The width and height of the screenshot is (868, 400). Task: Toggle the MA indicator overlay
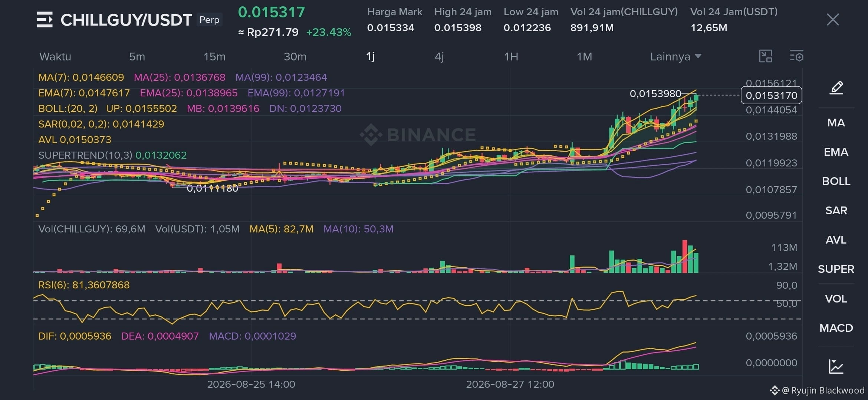pos(836,123)
